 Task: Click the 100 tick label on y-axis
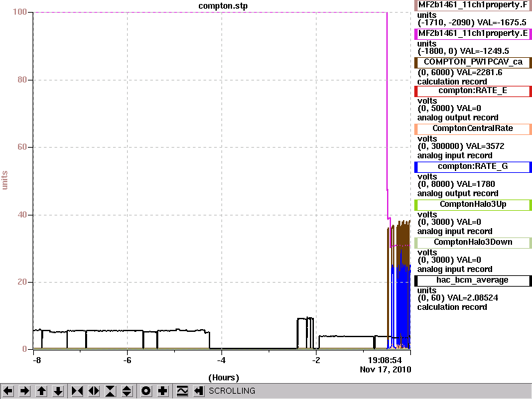click(20, 12)
